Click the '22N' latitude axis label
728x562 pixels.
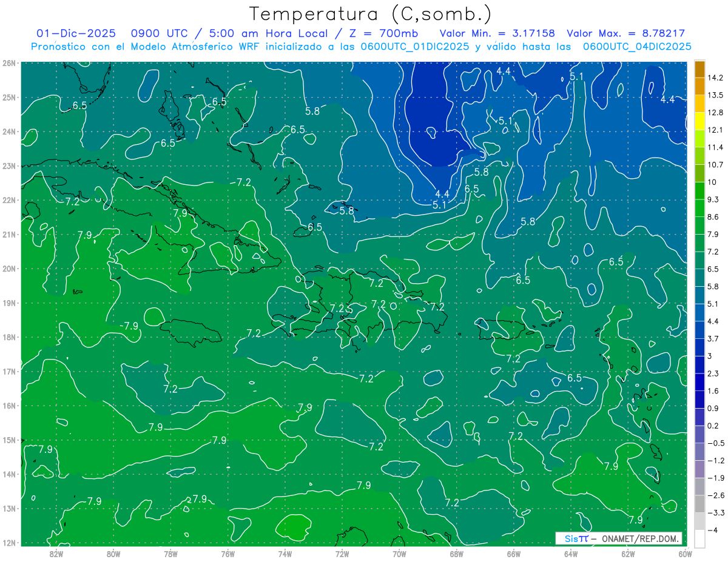[8, 200]
